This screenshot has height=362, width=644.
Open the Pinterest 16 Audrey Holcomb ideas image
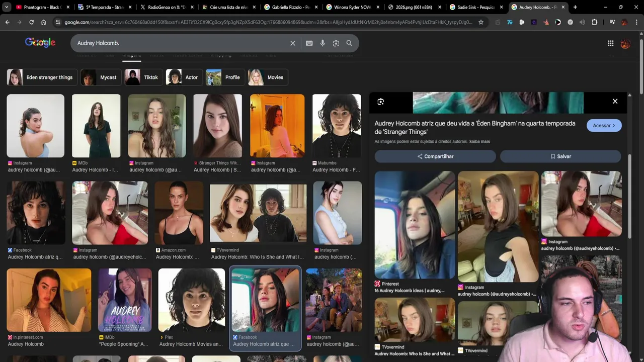pos(415,225)
